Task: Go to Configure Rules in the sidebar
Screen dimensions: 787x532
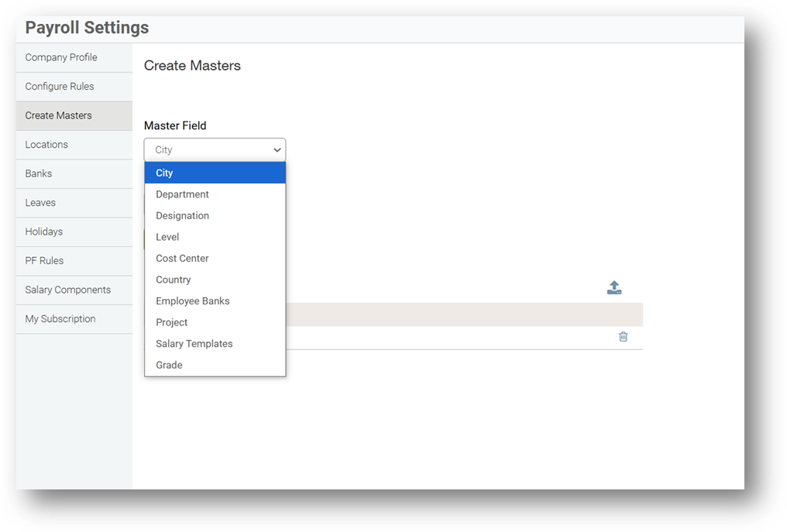Action: click(x=74, y=87)
